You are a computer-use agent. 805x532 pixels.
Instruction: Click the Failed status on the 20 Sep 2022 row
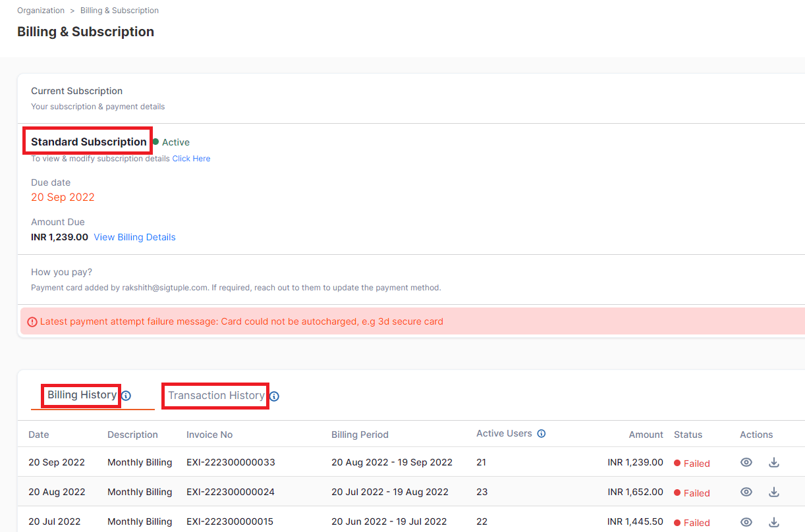click(696, 462)
